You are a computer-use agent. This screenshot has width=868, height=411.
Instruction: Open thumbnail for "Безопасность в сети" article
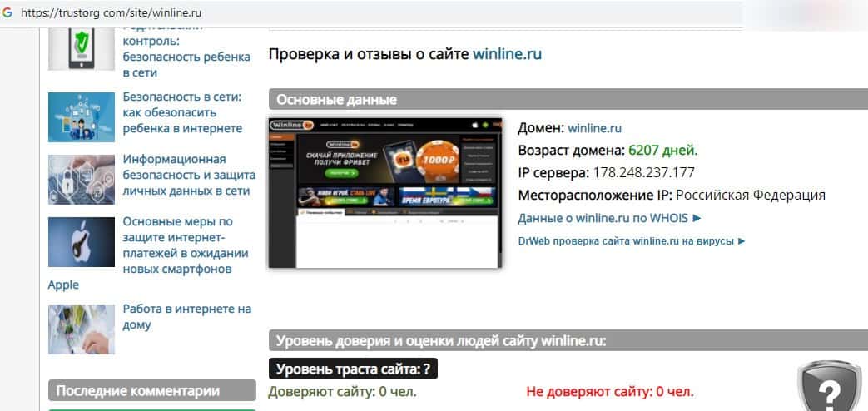point(82,116)
